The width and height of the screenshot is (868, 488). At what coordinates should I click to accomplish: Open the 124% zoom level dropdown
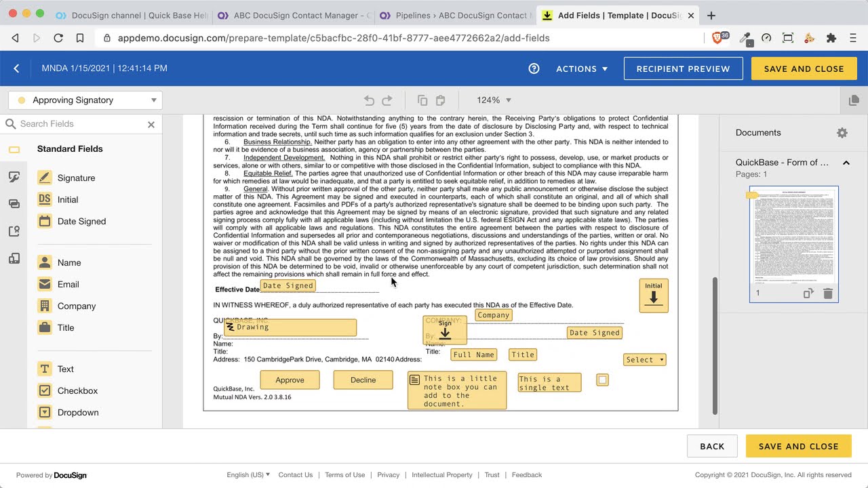[x=494, y=100]
